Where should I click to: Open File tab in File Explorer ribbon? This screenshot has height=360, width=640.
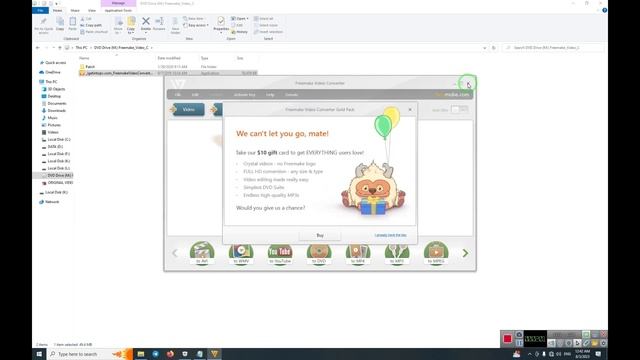point(40,10)
